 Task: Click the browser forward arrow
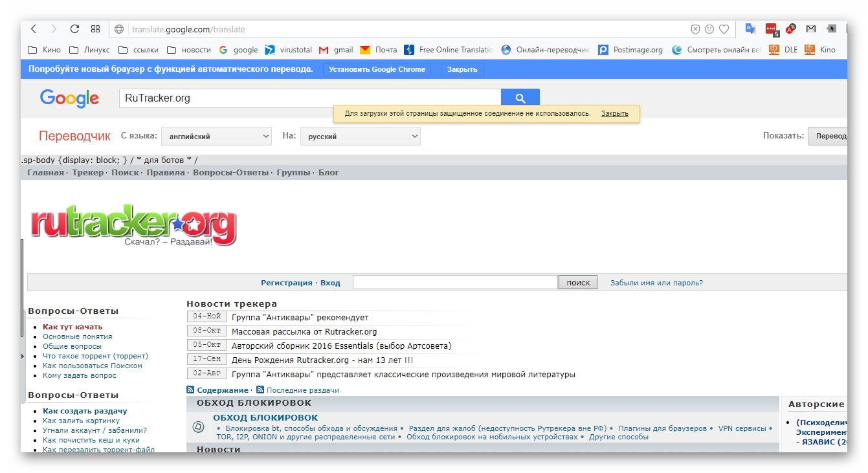[54, 29]
